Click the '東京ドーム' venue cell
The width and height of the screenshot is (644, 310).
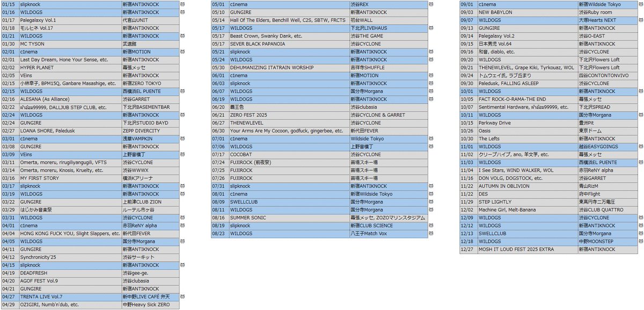click(608, 131)
